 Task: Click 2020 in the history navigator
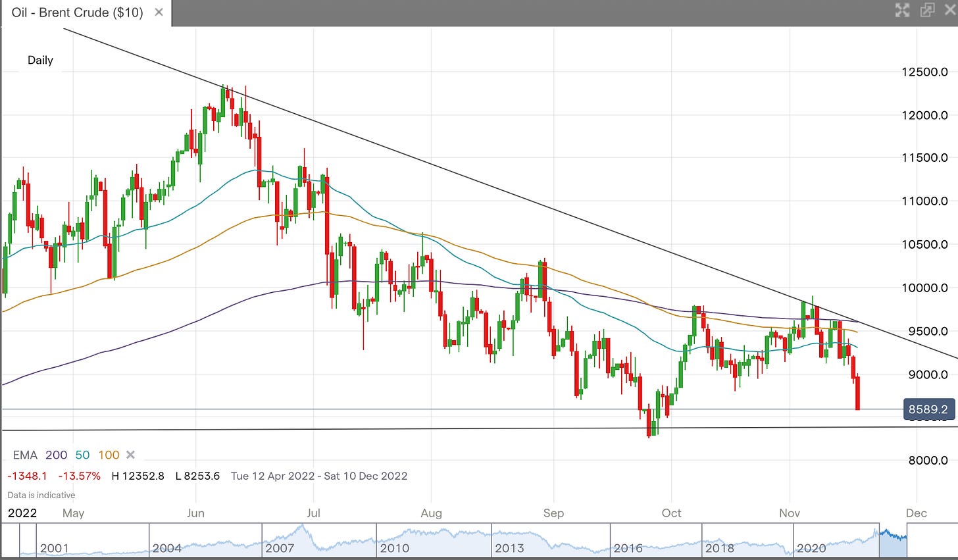click(x=811, y=548)
